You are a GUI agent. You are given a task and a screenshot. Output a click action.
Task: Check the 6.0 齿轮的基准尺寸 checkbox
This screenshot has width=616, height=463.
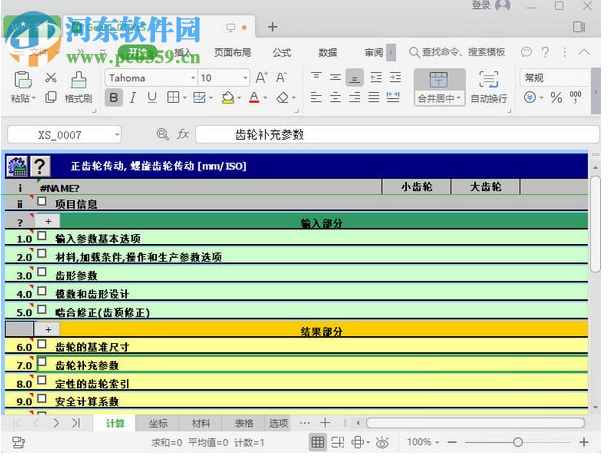click(42, 344)
